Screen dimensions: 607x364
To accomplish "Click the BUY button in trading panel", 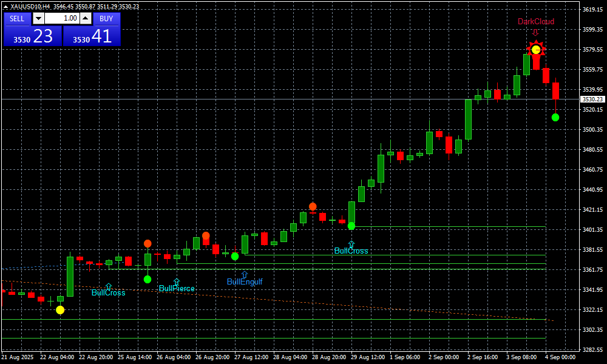I will pos(106,18).
